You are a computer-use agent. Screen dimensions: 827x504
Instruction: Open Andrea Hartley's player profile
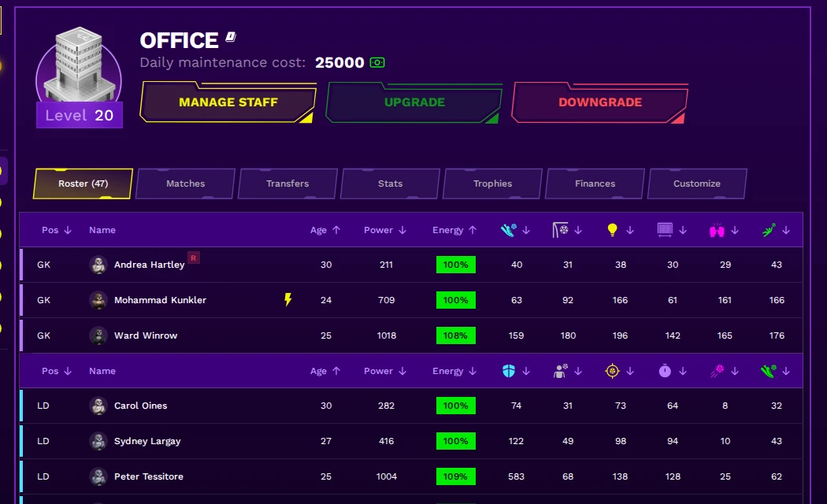pos(150,265)
